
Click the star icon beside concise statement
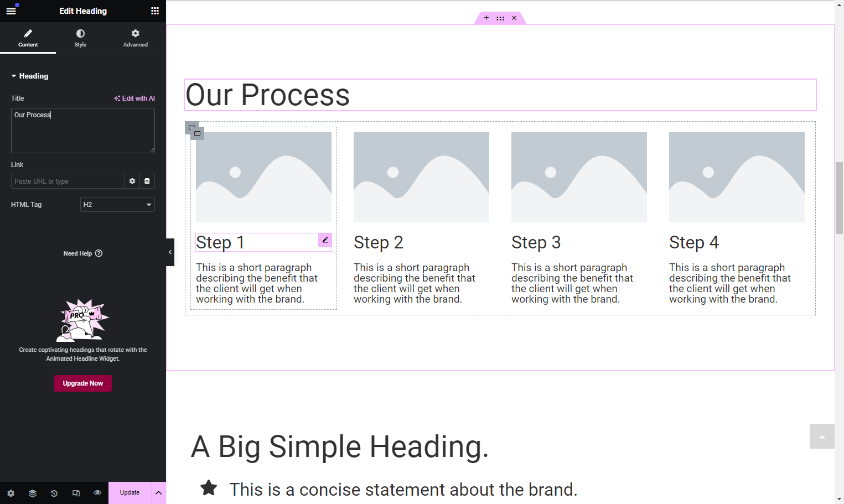click(209, 488)
